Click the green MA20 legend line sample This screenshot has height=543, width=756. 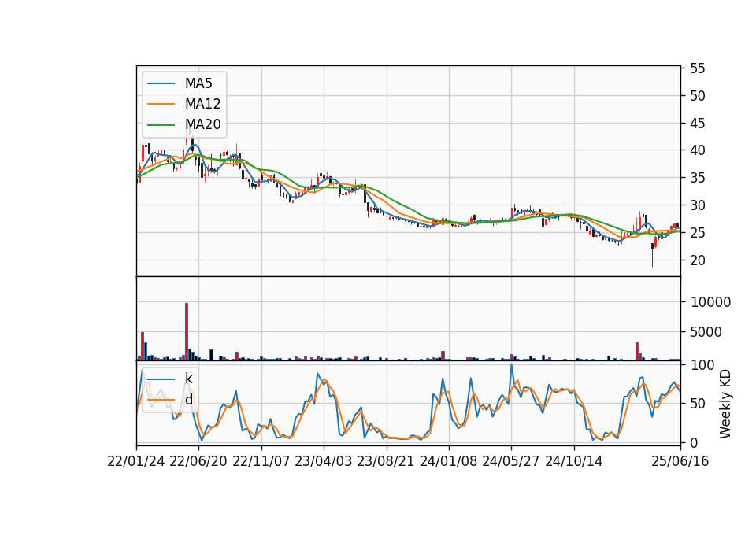[161, 124]
